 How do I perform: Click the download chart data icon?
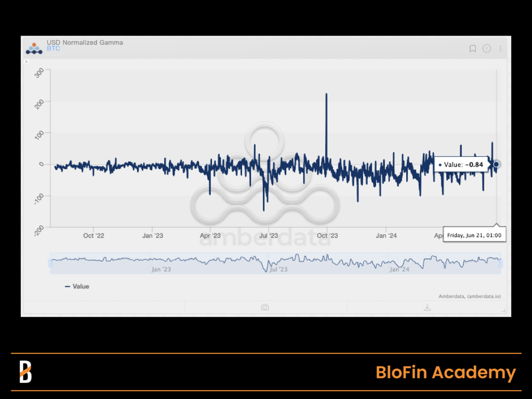[427, 307]
